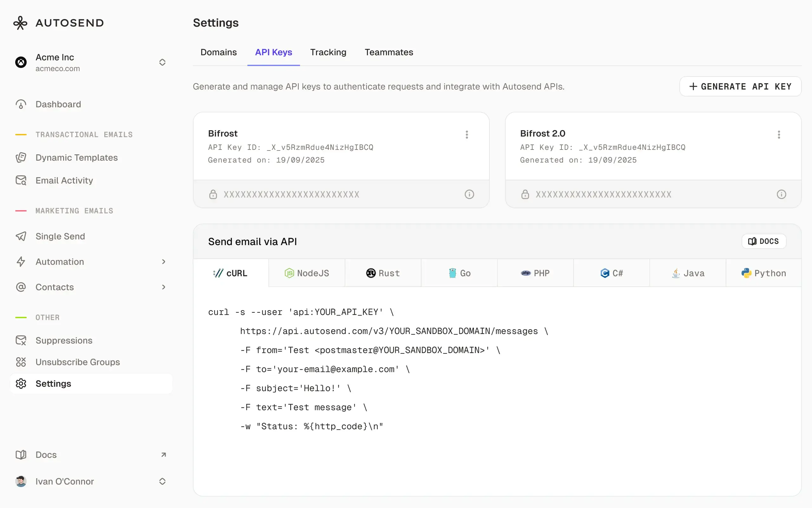Select the Rust code tab

click(383, 273)
